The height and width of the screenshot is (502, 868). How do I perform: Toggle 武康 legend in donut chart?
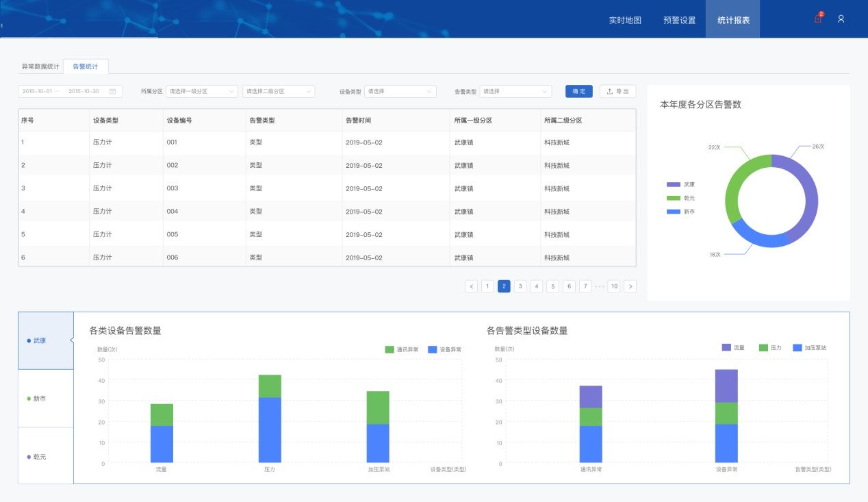point(681,184)
